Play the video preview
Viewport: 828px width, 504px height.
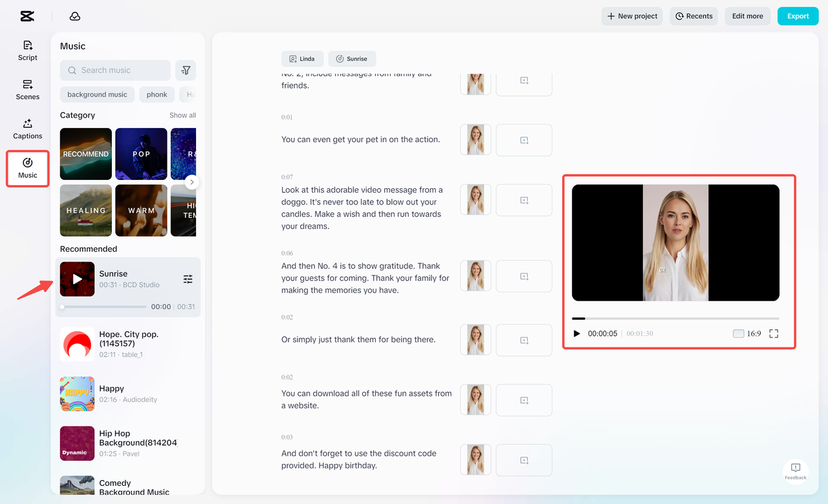(577, 334)
